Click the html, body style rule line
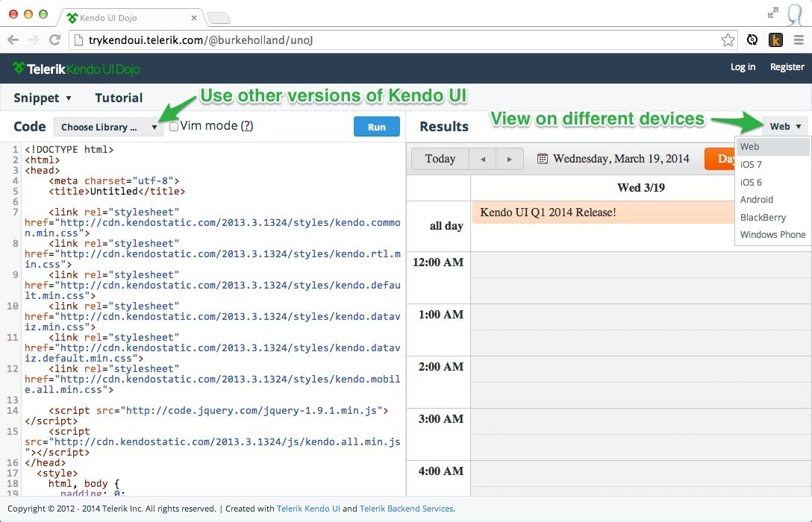This screenshot has width=812, height=522. (84, 484)
